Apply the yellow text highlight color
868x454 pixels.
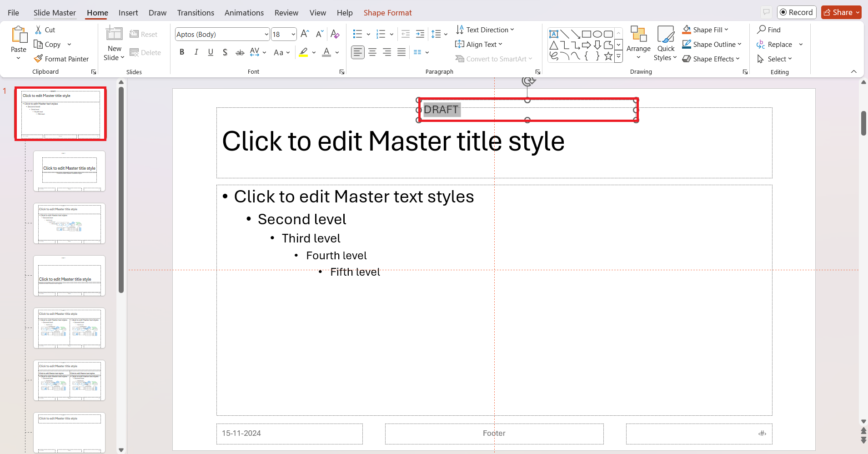point(304,52)
